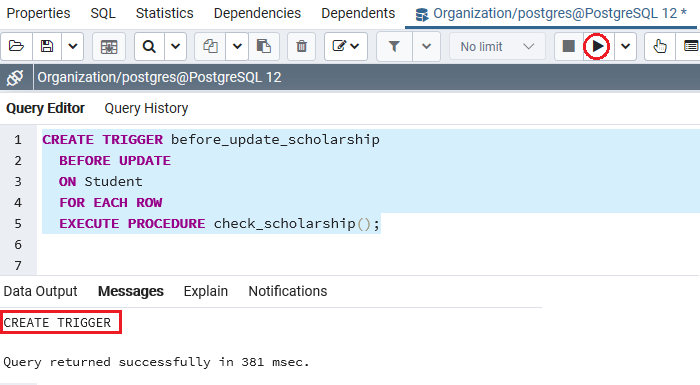Click the hand cursor explain icon
Viewport: 700px width, 385px height.
coord(660,46)
